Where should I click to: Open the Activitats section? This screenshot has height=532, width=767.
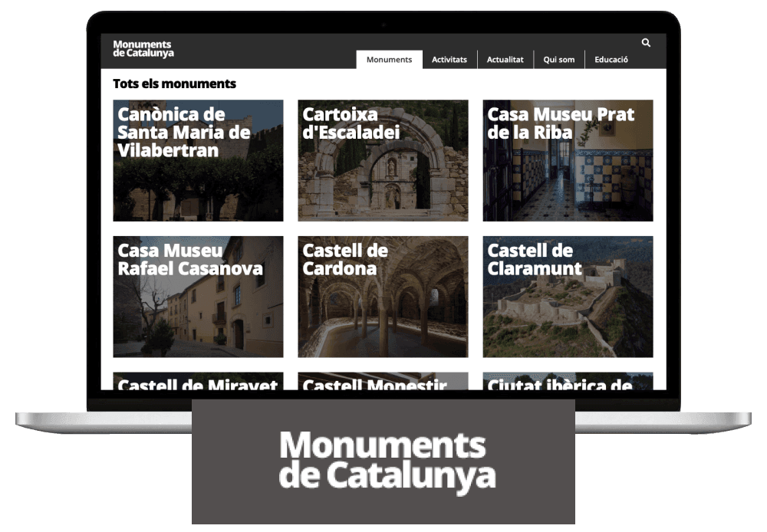pyautogui.click(x=449, y=59)
